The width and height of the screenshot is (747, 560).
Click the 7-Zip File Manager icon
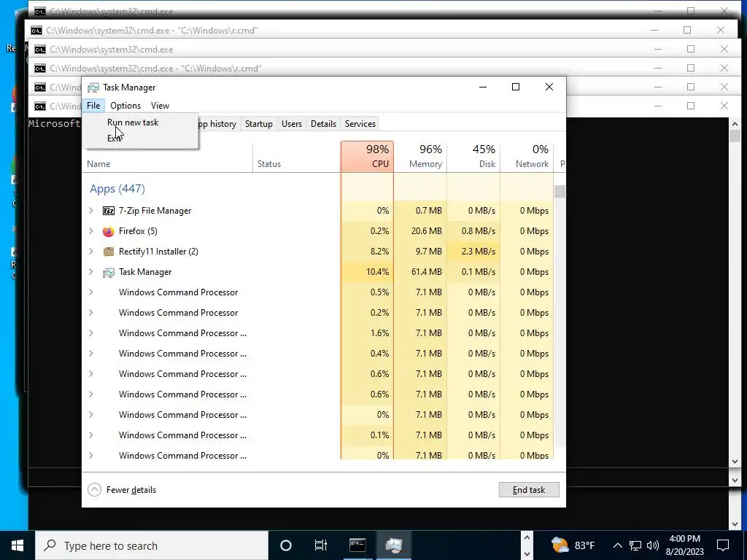(x=109, y=211)
